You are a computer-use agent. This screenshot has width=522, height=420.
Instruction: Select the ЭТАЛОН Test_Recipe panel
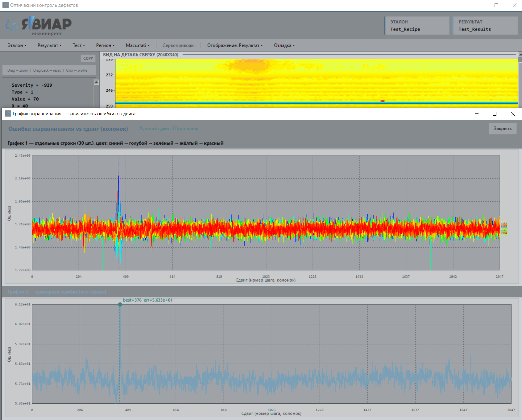pyautogui.click(x=417, y=26)
